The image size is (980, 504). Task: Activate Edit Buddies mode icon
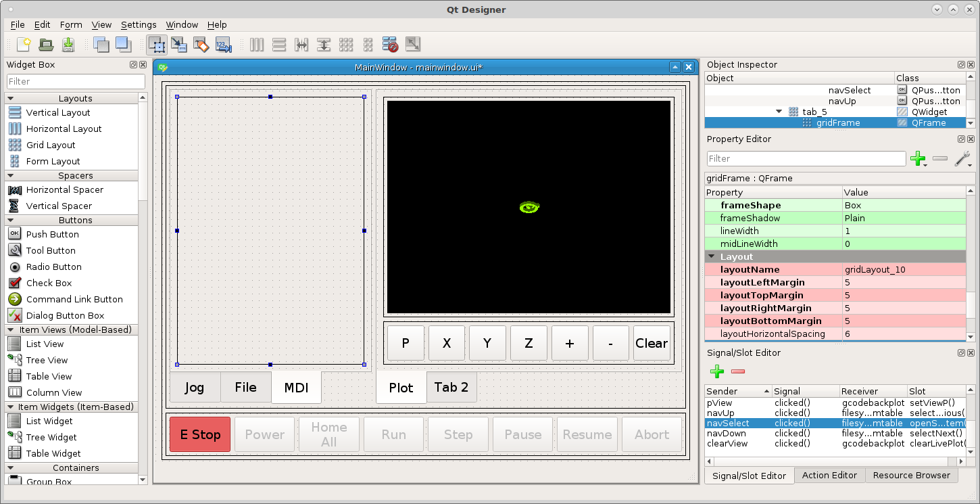(201, 45)
